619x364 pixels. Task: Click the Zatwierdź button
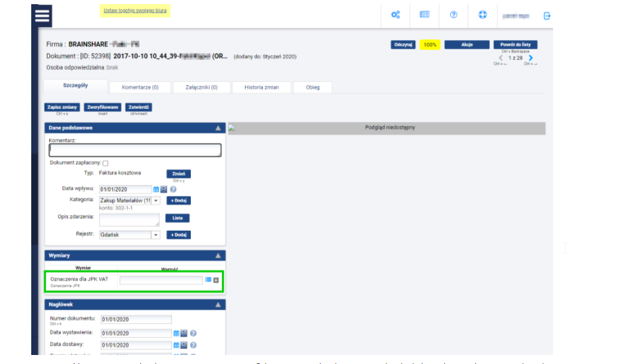[x=139, y=107]
